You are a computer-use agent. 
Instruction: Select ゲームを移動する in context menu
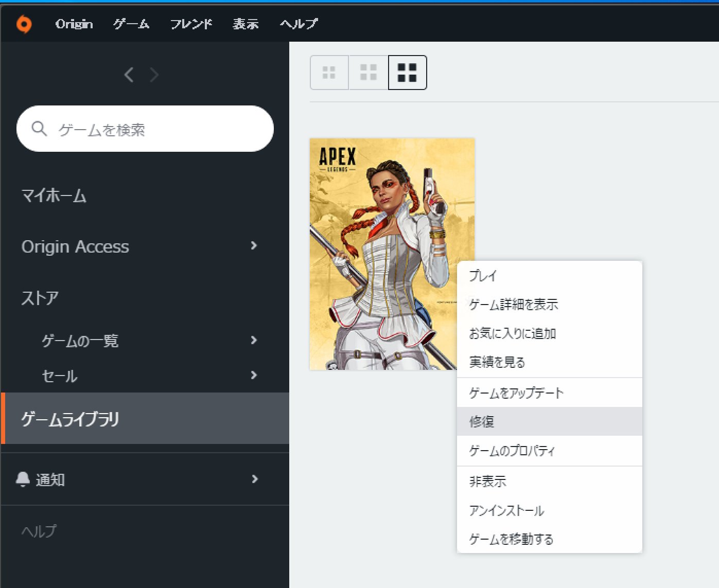pos(550,539)
